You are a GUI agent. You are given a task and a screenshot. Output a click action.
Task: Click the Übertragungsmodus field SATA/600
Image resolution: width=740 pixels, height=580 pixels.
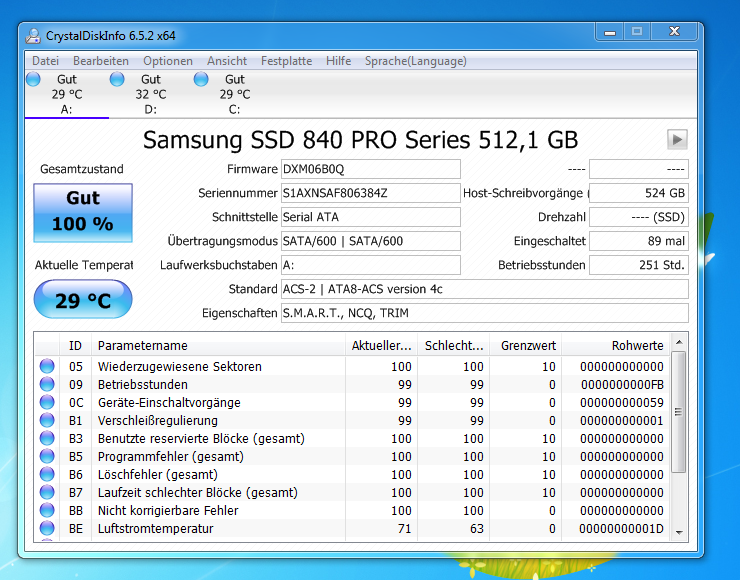click(x=370, y=241)
